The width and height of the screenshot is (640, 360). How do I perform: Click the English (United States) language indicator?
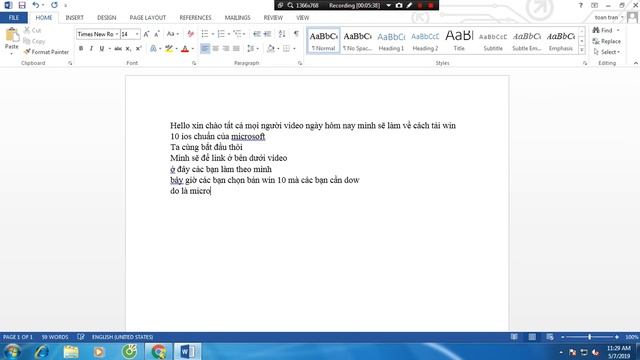pyautogui.click(x=122, y=337)
